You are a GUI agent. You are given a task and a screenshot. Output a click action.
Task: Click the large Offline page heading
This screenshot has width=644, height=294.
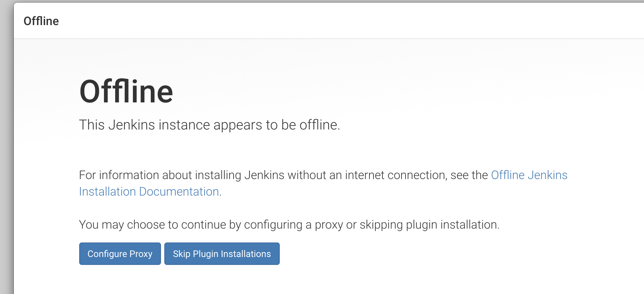click(x=126, y=92)
